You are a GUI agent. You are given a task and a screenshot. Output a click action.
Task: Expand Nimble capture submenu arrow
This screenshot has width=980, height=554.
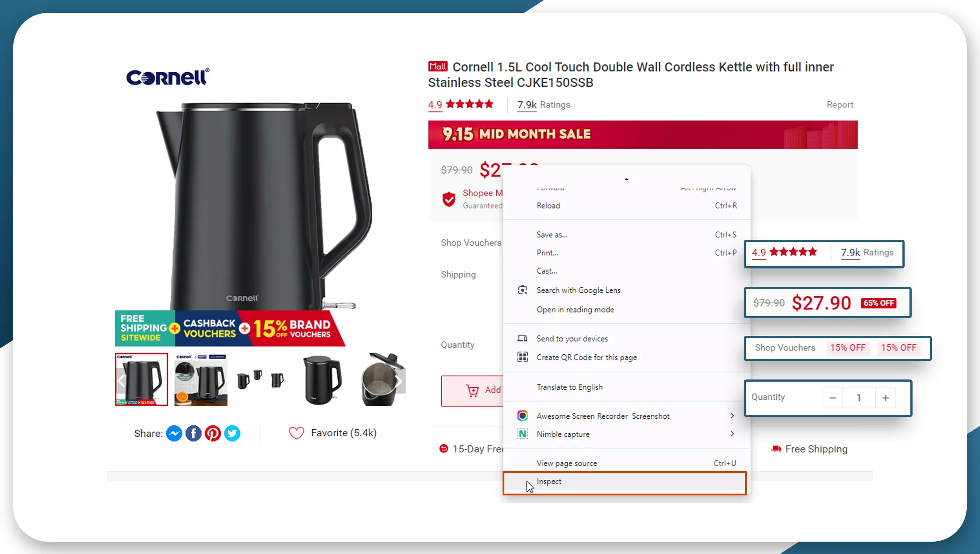(732, 434)
